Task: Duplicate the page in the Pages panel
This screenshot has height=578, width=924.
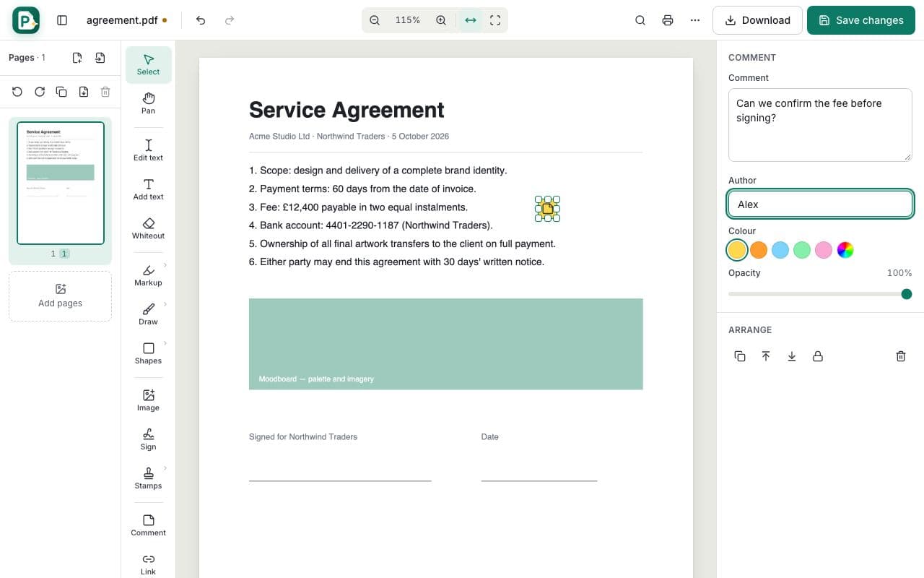Action: pos(61,92)
